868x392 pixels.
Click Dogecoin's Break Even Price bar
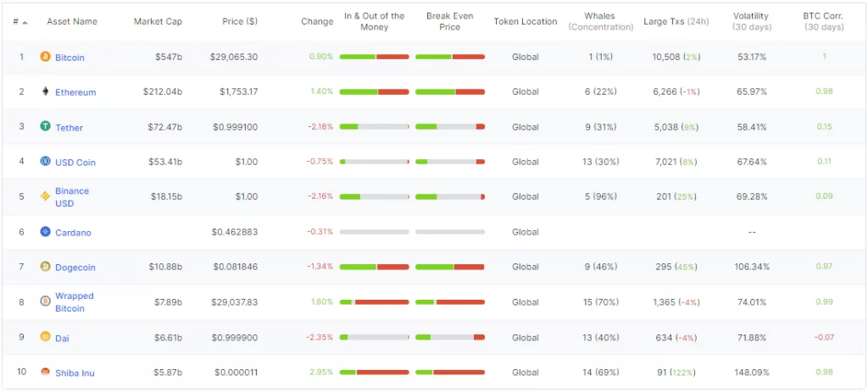450,267
